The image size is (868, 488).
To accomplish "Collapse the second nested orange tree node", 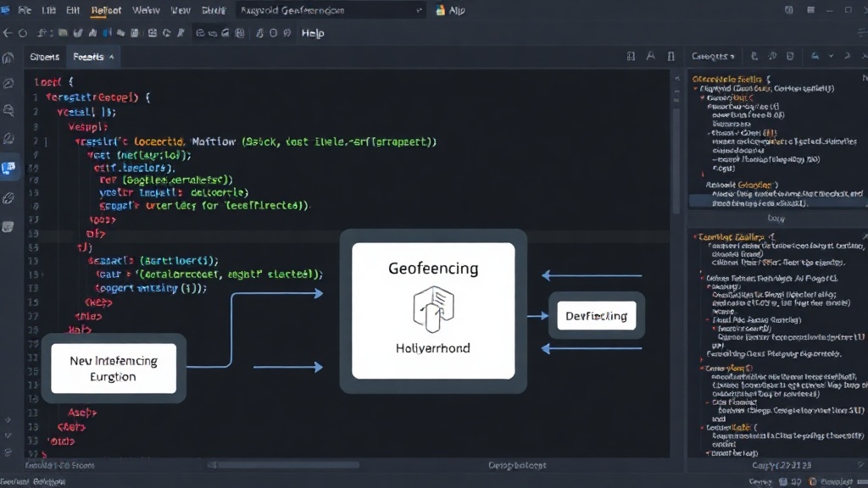I will [x=702, y=97].
